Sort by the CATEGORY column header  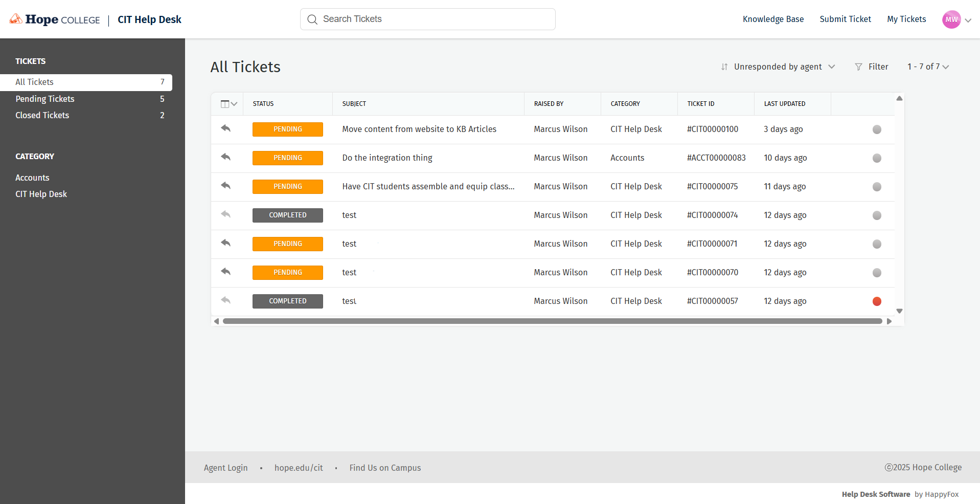pos(625,104)
